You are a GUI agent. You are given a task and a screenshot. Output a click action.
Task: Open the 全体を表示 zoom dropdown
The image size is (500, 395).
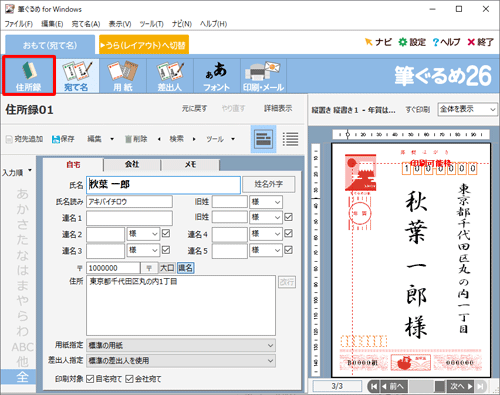[x=467, y=109]
